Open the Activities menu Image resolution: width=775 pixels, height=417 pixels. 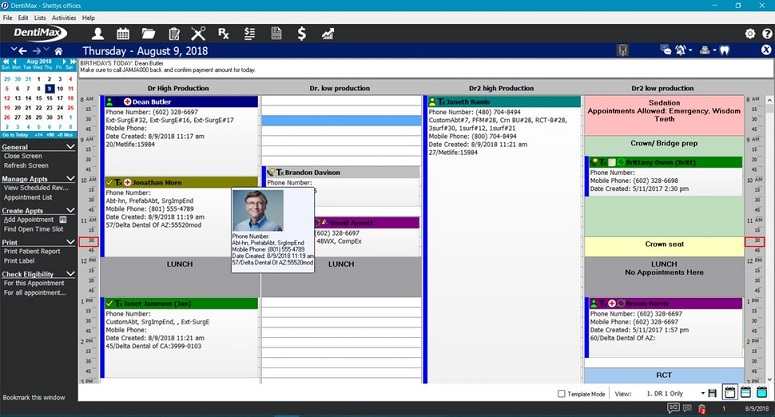click(x=64, y=18)
